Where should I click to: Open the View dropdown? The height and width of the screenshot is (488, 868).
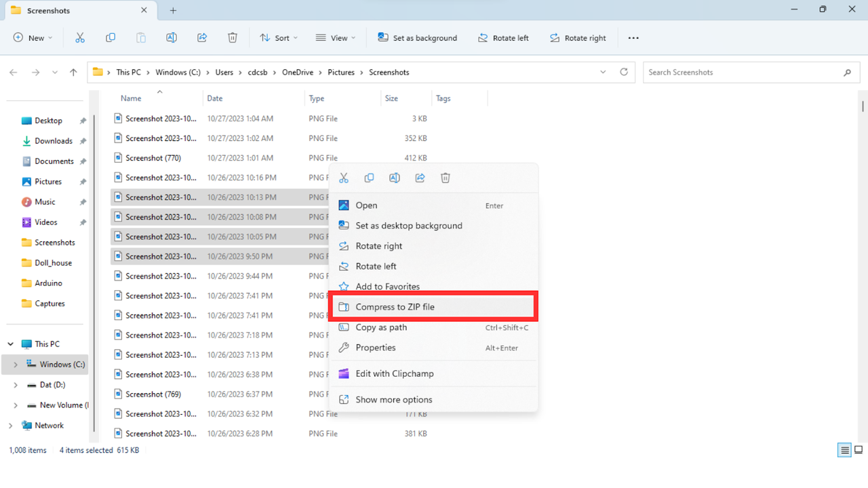(x=335, y=37)
